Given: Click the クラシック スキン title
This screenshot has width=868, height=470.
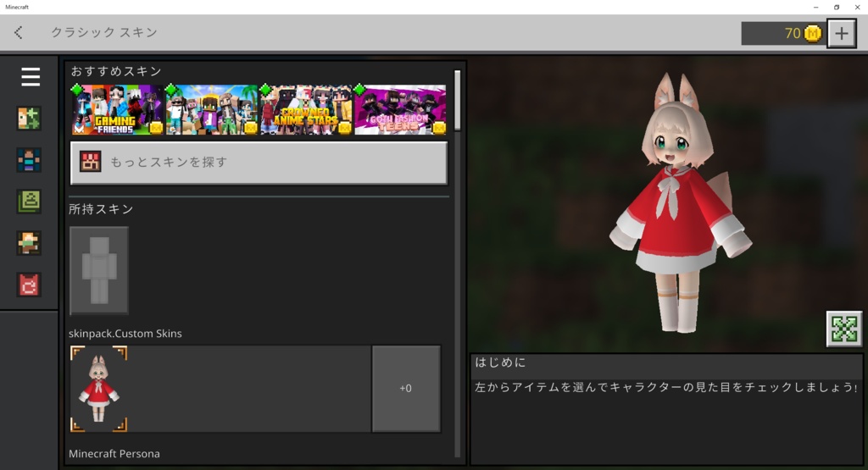Looking at the screenshot, I should [x=104, y=33].
